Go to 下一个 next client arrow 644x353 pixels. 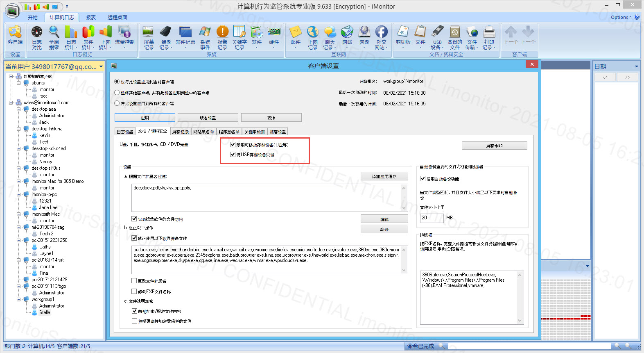(528, 35)
